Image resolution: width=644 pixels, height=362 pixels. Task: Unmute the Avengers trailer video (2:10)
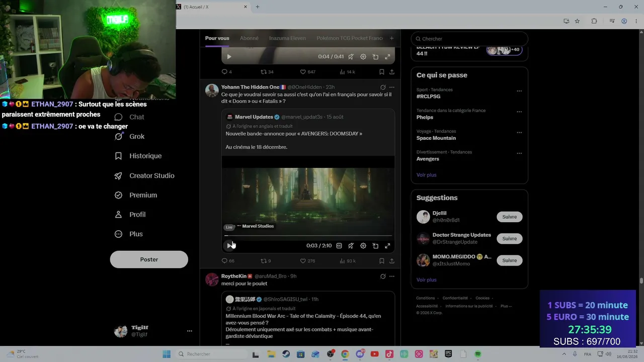(x=351, y=246)
